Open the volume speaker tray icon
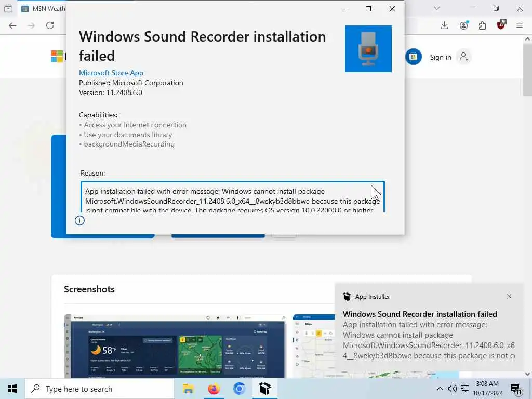The width and height of the screenshot is (532, 399). pyautogui.click(x=453, y=389)
